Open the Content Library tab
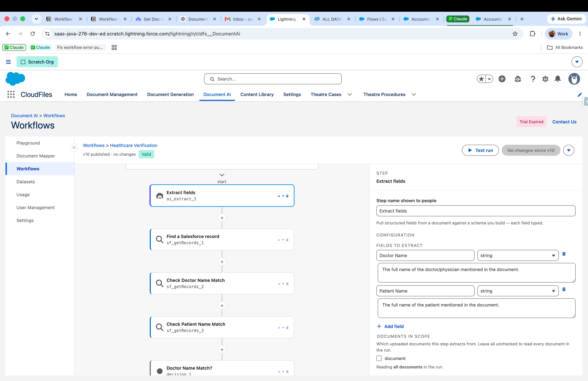Viewport: 588px width, 381px height. pos(257,94)
